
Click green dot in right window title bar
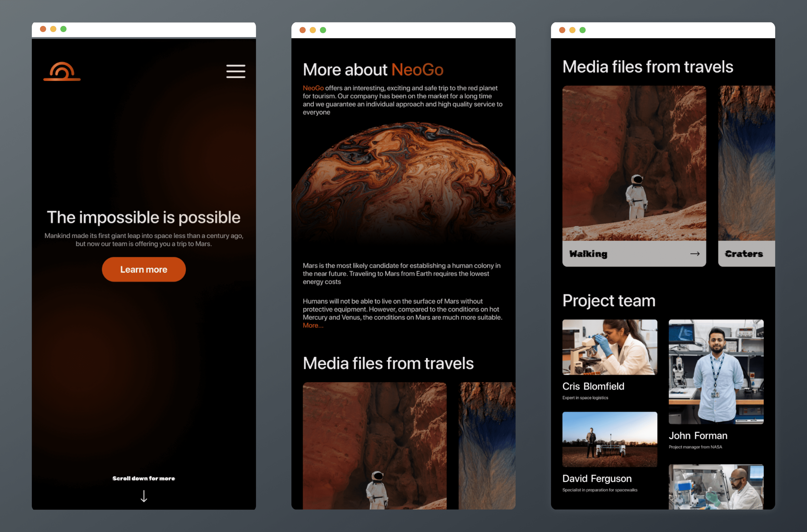(x=582, y=30)
